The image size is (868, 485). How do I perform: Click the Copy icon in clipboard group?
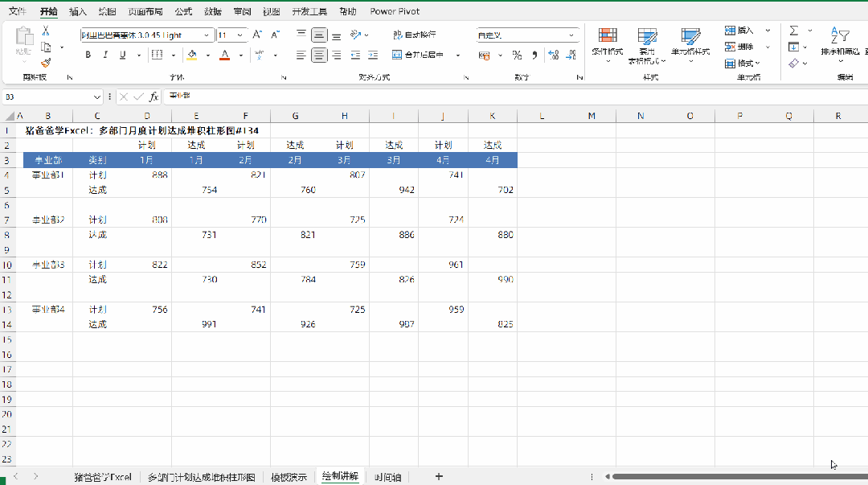click(x=47, y=47)
